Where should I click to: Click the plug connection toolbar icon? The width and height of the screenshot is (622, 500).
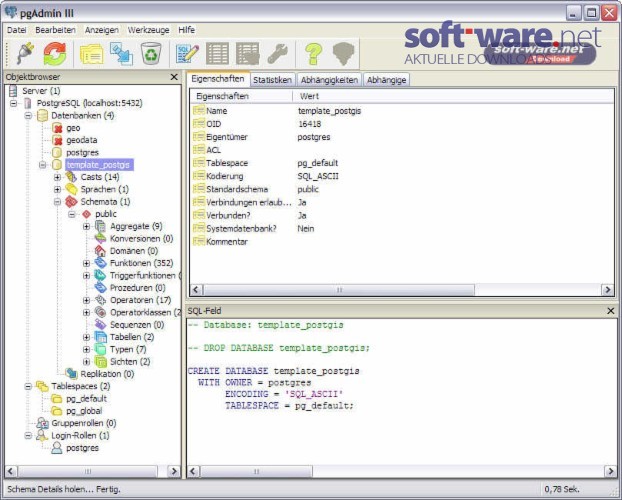(x=25, y=53)
